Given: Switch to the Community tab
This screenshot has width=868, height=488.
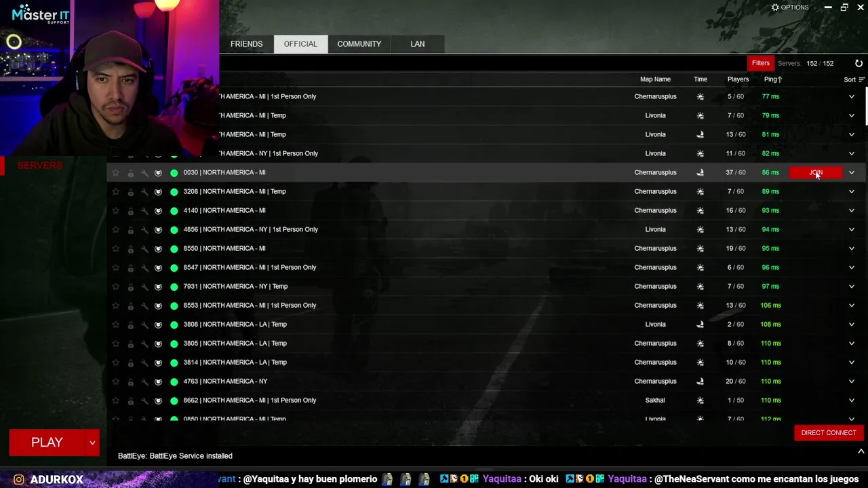Looking at the screenshot, I should [359, 44].
